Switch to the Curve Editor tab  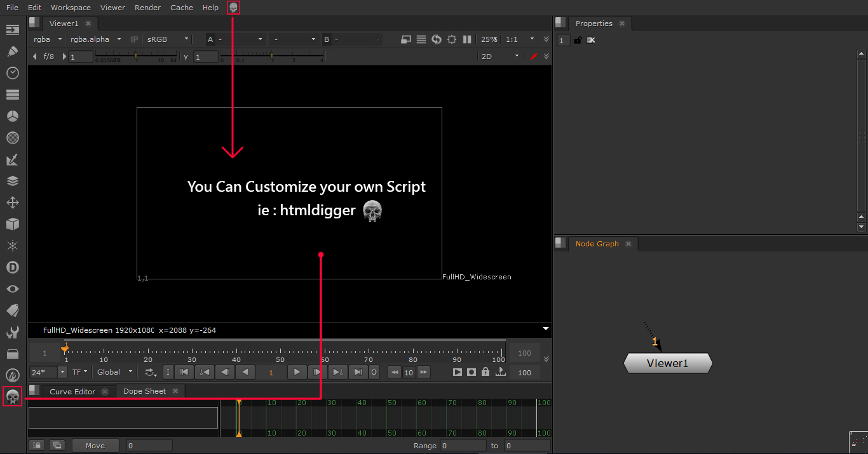click(72, 392)
